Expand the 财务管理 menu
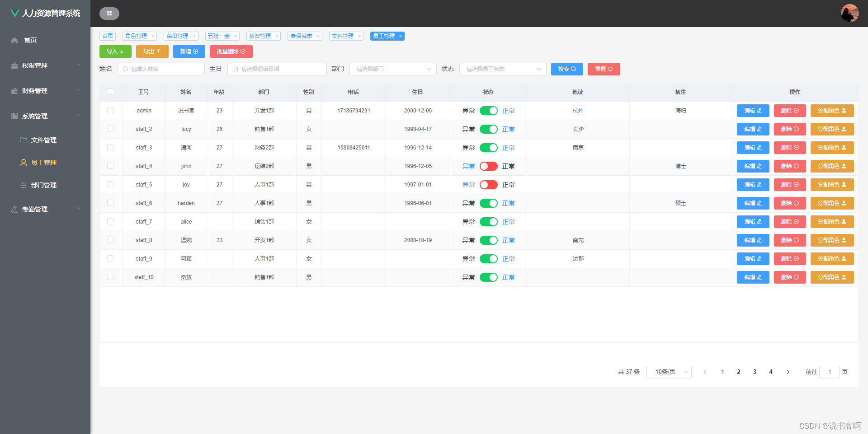The width and height of the screenshot is (868, 434). pyautogui.click(x=45, y=91)
